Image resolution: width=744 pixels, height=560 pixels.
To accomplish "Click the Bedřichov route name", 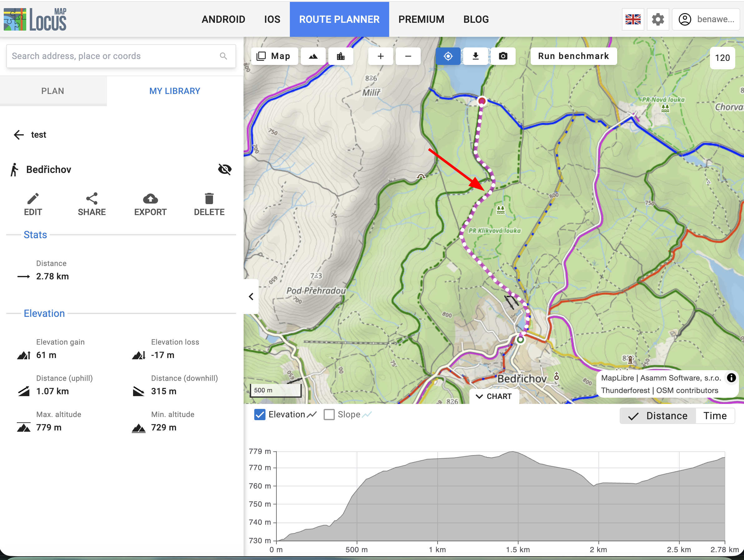I will [x=49, y=169].
